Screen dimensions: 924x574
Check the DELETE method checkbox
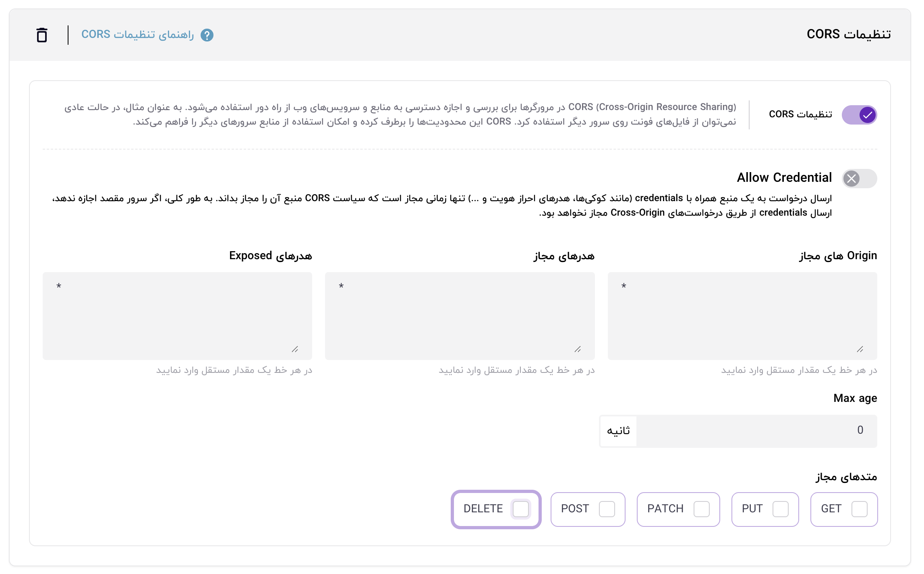coord(520,509)
